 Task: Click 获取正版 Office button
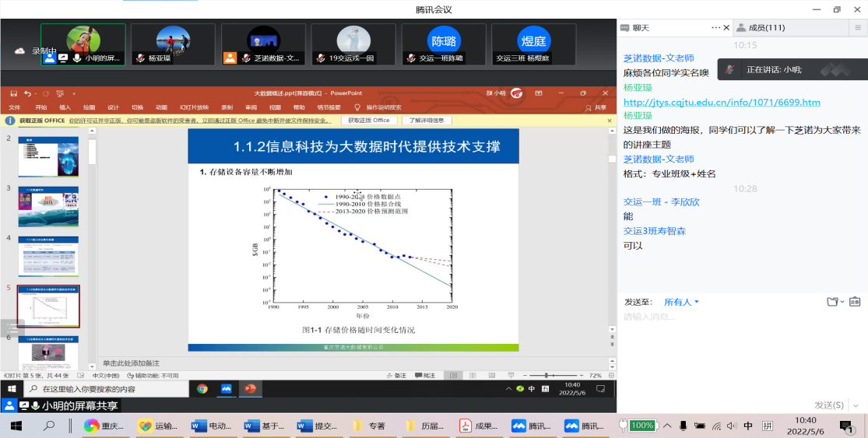coord(369,120)
